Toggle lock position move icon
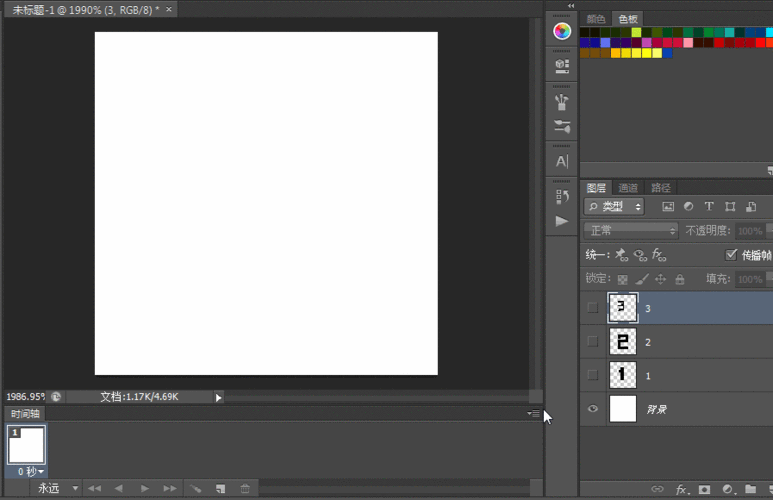The height and width of the screenshot is (500, 773). [x=660, y=280]
